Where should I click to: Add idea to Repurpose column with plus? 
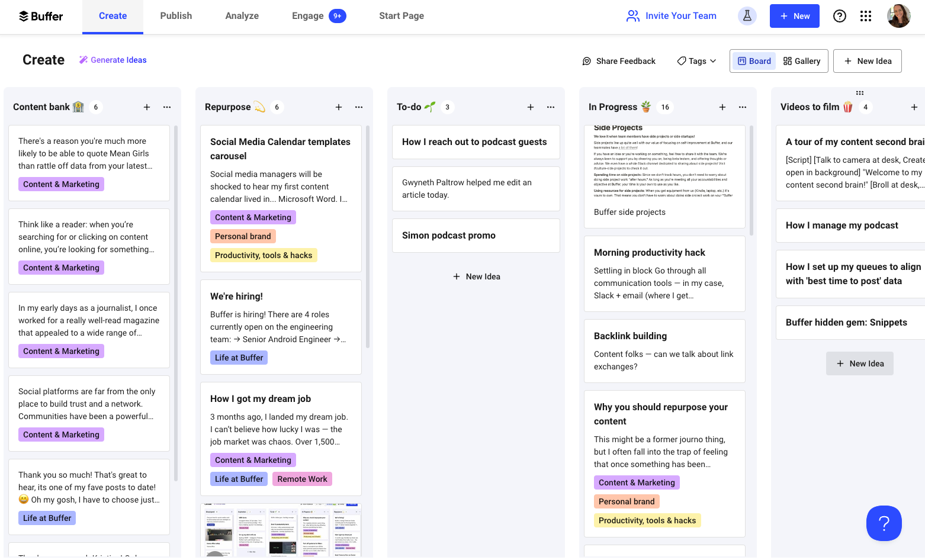(339, 107)
